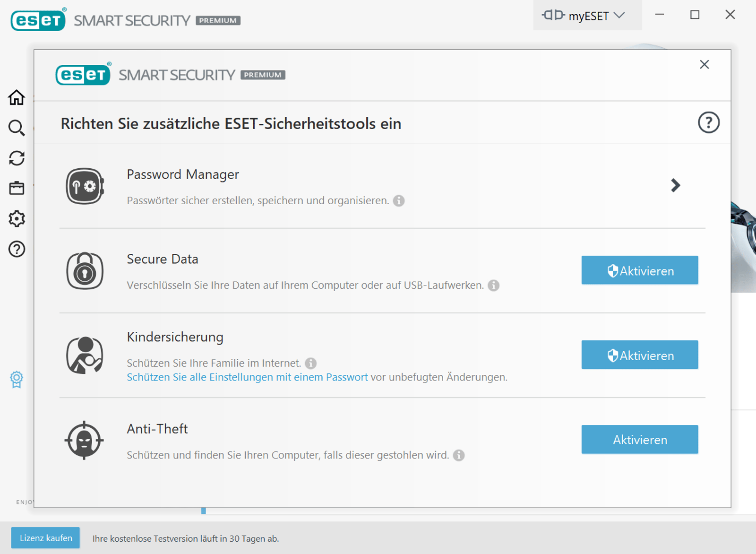
Task: Open password protection settings link
Action: point(247,377)
